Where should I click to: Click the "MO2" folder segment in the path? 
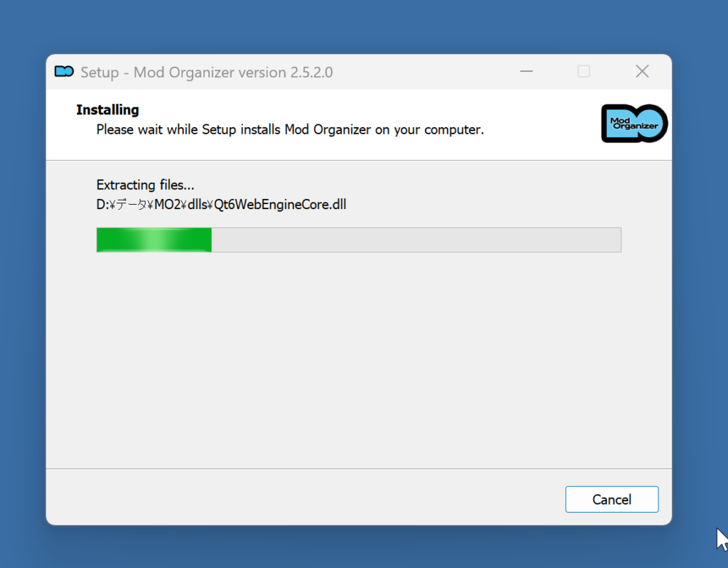170,205
